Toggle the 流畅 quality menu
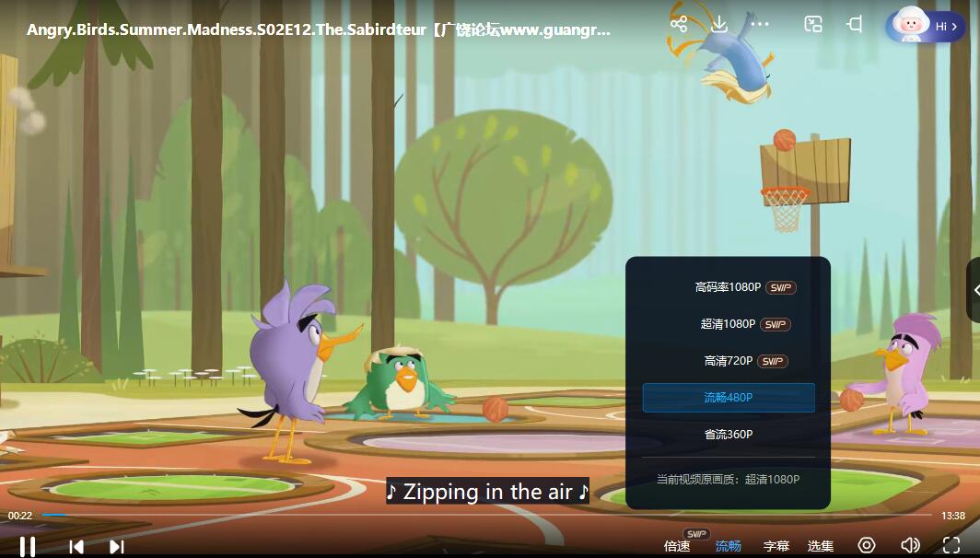Viewport: 980px width, 558px height. pos(729,546)
